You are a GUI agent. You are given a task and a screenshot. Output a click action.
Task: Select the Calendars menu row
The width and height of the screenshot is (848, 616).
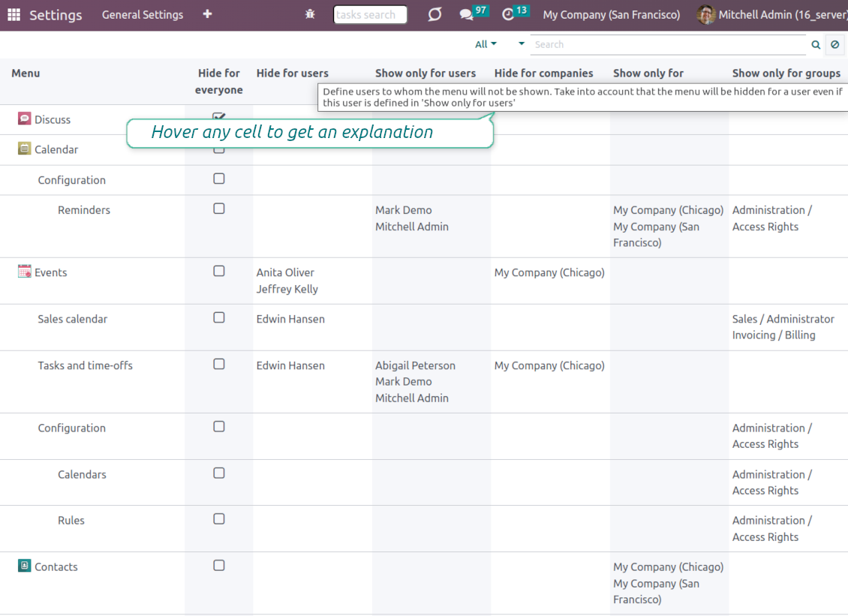82,474
